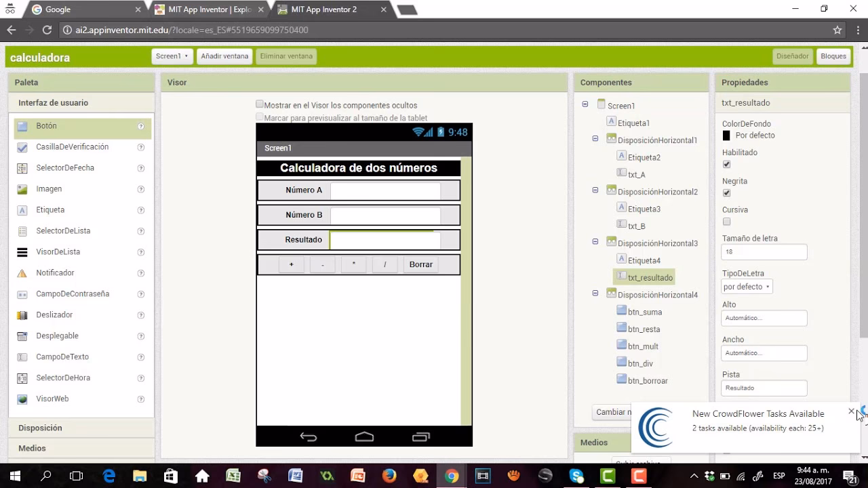Open Excel from the Windows taskbar

point(233,476)
